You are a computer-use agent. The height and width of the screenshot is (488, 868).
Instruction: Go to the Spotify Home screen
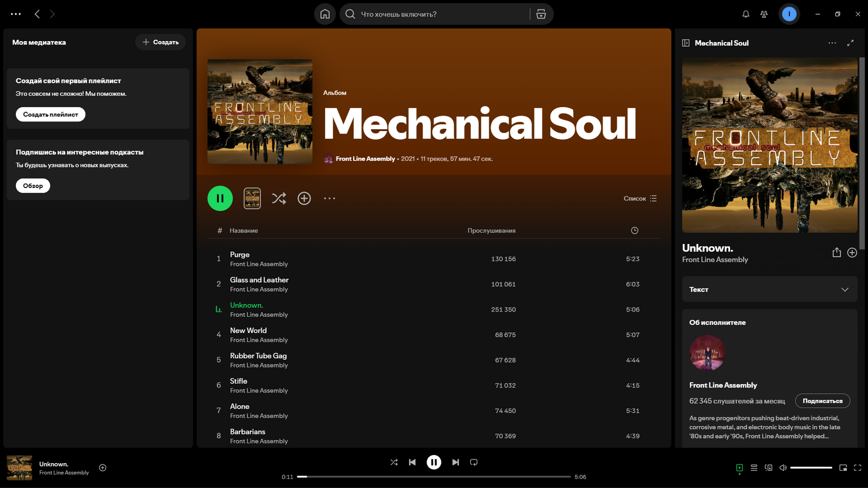pos(325,14)
